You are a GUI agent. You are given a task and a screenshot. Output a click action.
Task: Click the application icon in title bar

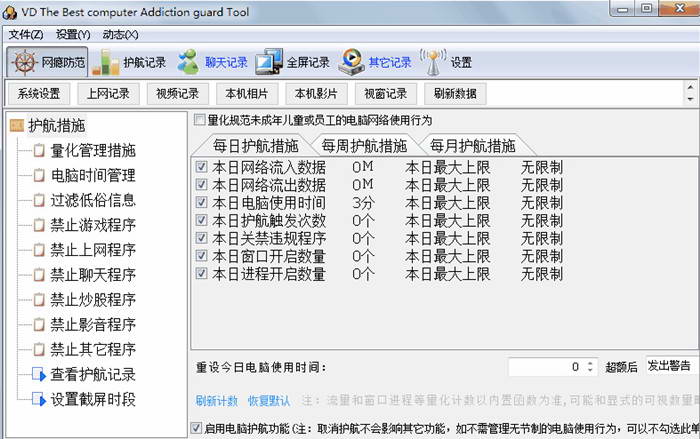(x=9, y=12)
